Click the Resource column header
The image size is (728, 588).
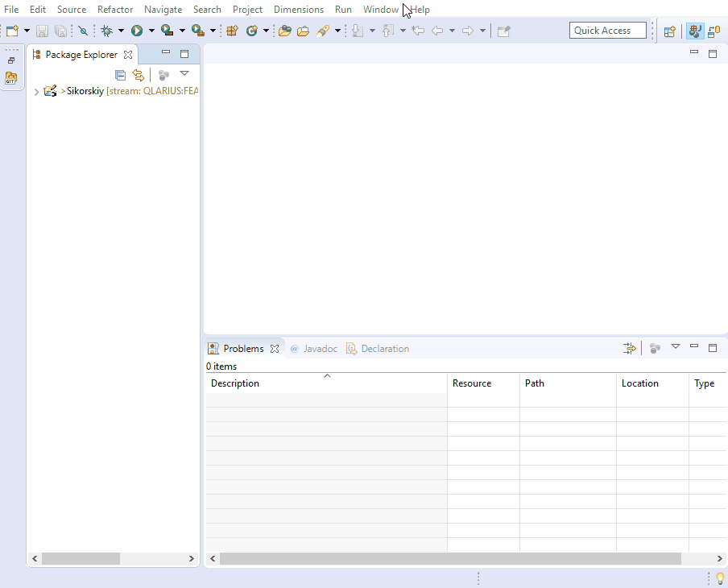[x=472, y=383]
